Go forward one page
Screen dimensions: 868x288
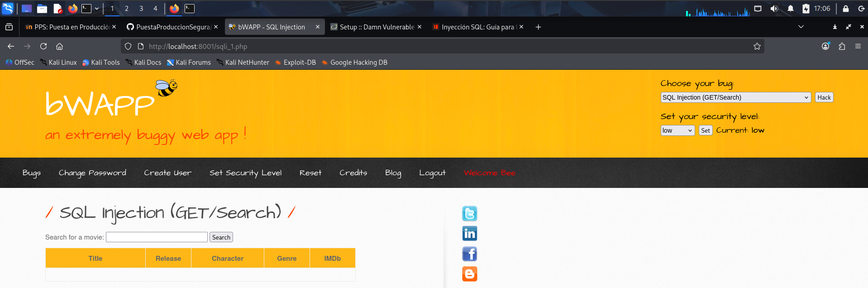pos(27,46)
